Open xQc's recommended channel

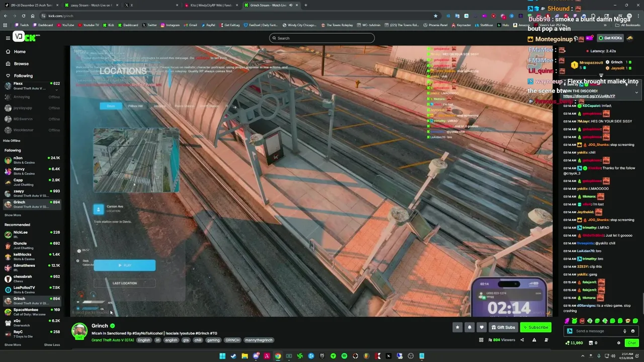(x=31, y=323)
